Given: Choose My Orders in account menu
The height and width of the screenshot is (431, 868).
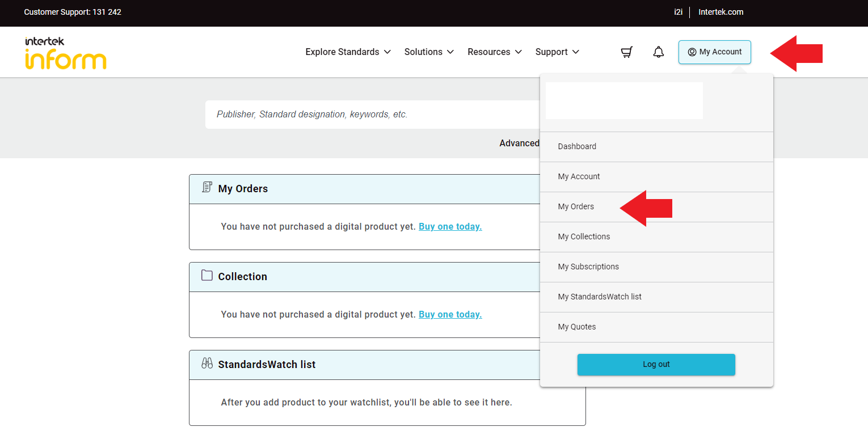Looking at the screenshot, I should click(x=576, y=206).
